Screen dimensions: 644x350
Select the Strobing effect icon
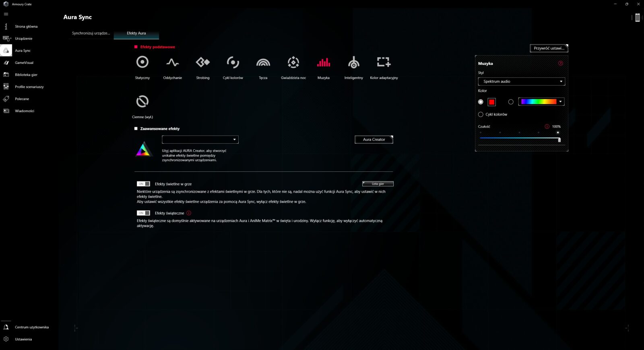[202, 62]
